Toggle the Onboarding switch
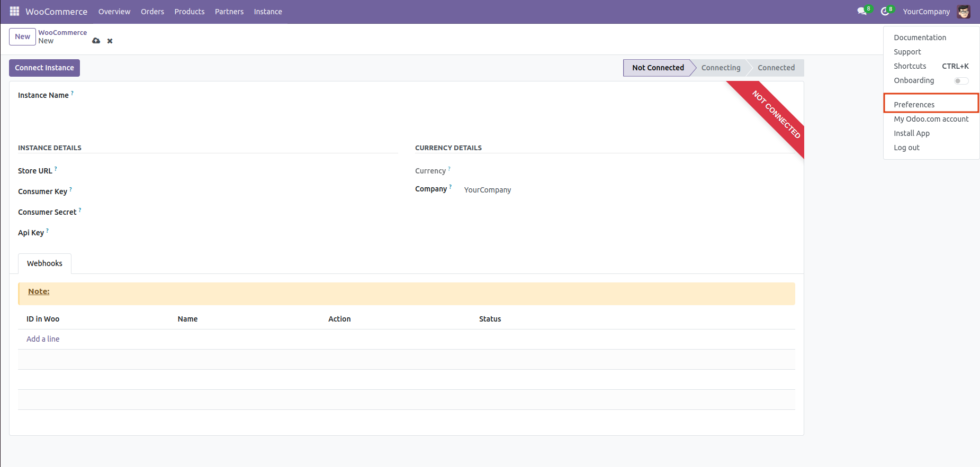The width and height of the screenshot is (980, 467). tap(961, 81)
